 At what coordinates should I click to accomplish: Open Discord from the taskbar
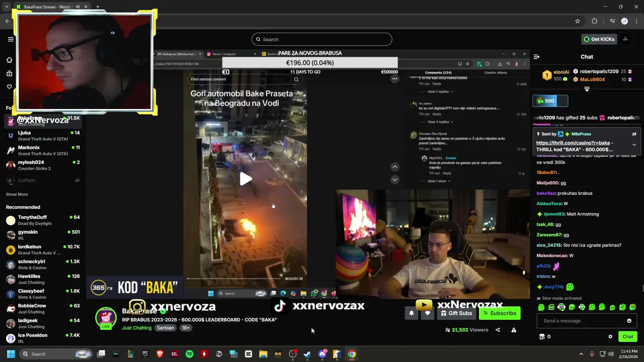(x=322, y=354)
